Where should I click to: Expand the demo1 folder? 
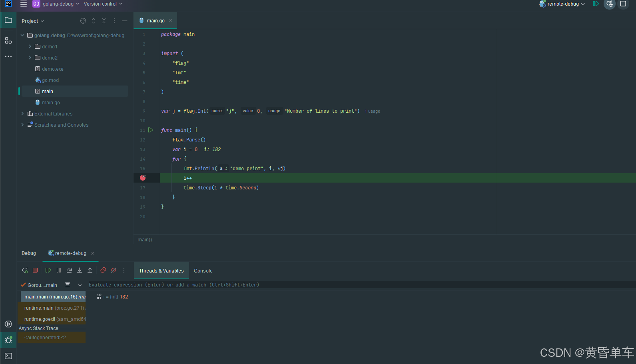[30, 47]
